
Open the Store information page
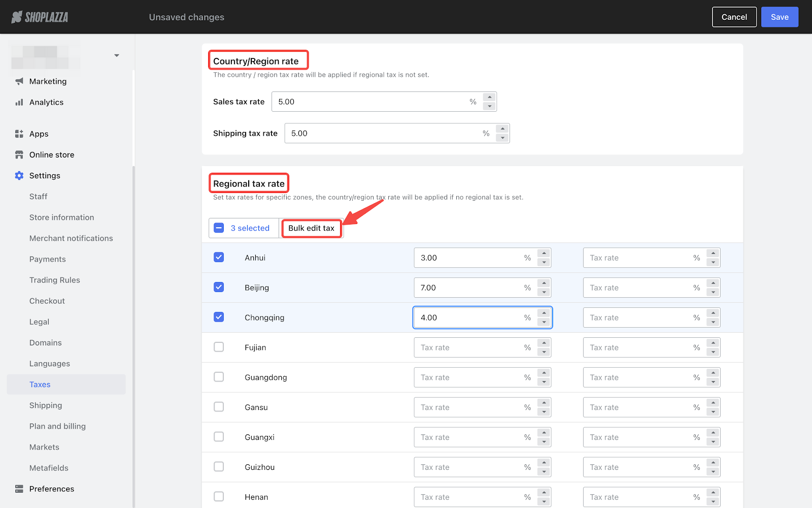61,217
